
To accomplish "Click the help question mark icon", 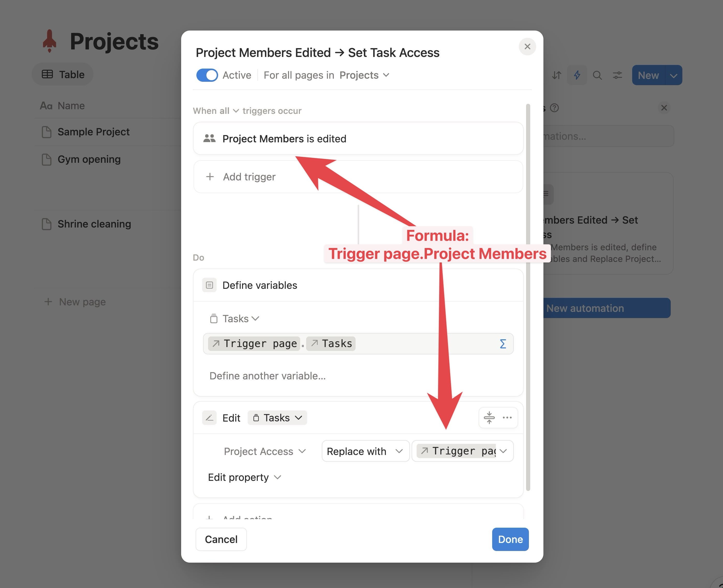I will [x=554, y=108].
